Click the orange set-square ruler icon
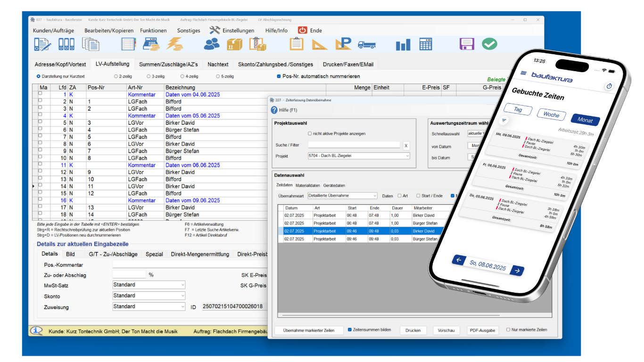 pyautogui.click(x=320, y=44)
